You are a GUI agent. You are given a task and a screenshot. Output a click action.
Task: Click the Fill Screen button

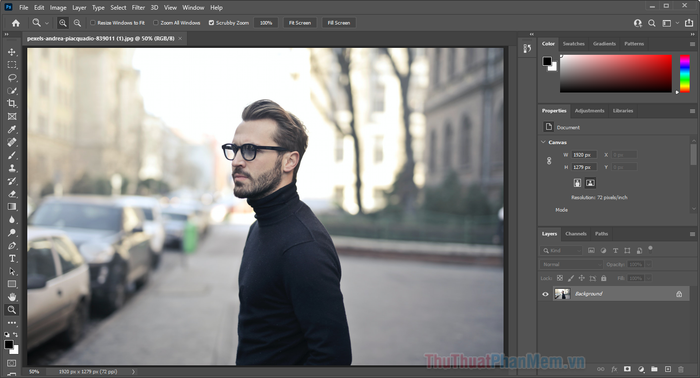pyautogui.click(x=339, y=23)
